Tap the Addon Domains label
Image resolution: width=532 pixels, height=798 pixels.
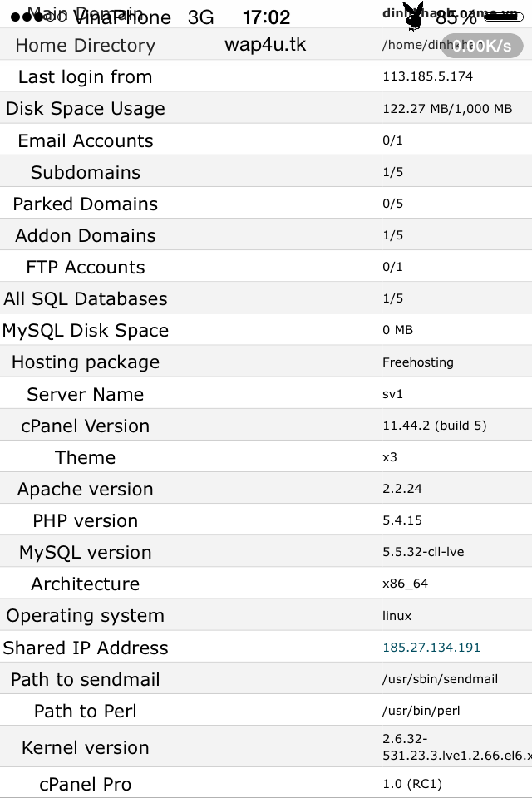pyautogui.click(x=86, y=235)
